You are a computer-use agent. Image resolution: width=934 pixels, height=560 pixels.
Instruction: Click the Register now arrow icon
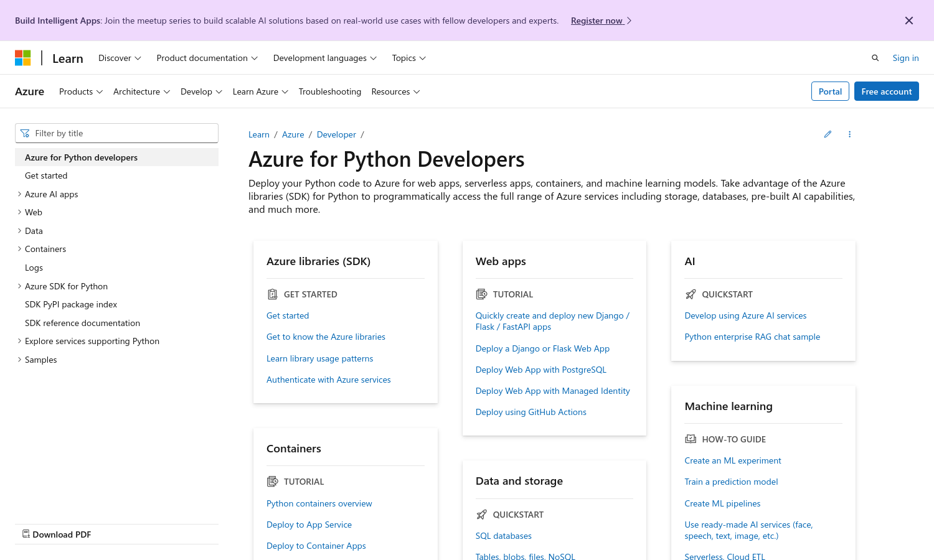tap(630, 21)
